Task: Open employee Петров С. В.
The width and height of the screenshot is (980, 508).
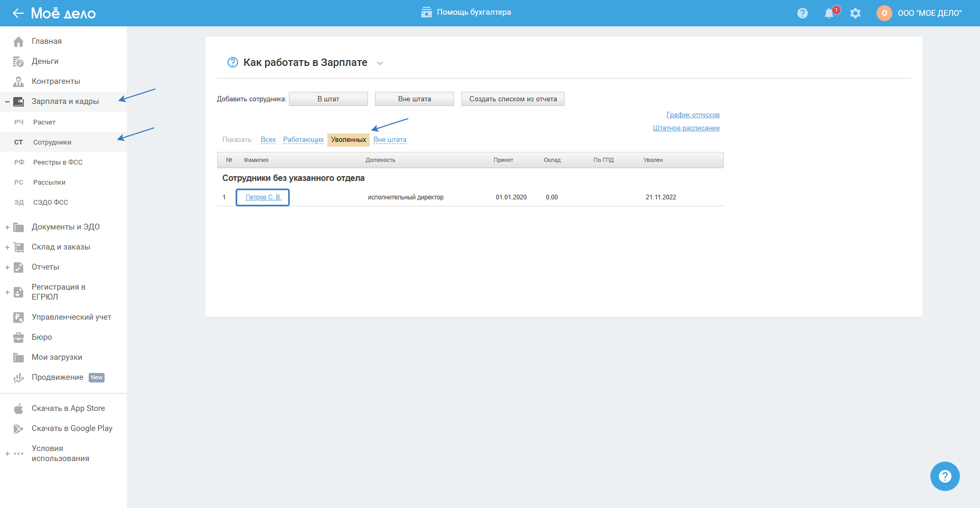Action: (x=263, y=197)
